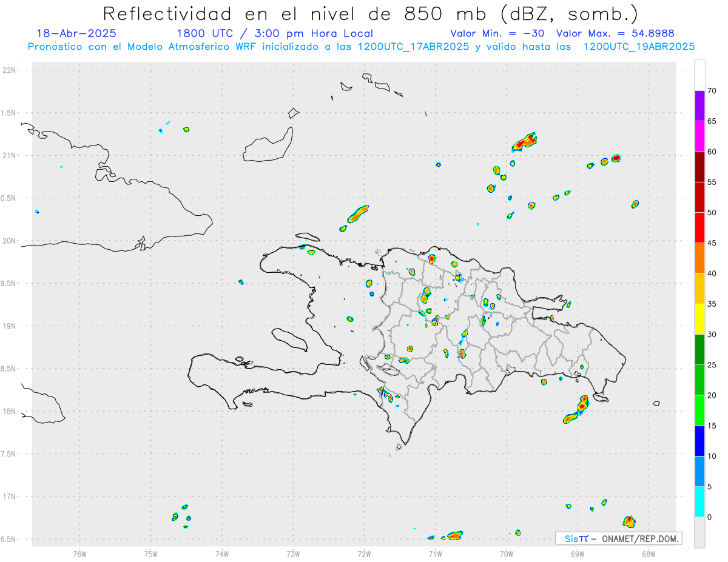Click the 'Valor Min. = -30' label
Screen dimensions: 728x562
coord(499,33)
